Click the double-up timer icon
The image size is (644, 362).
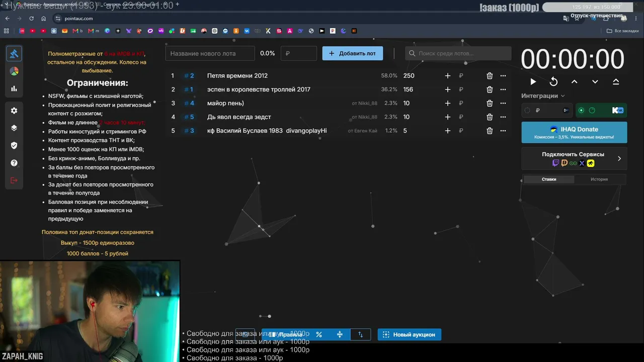point(616,81)
